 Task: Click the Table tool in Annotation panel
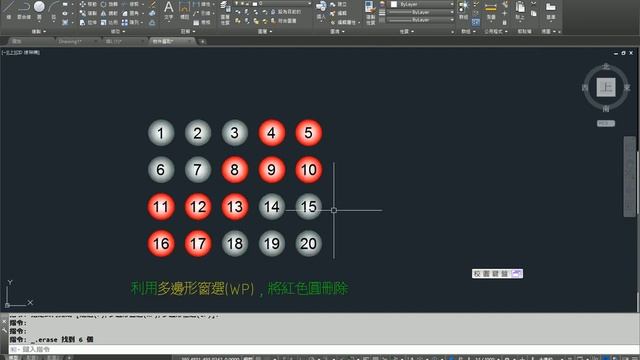202,22
